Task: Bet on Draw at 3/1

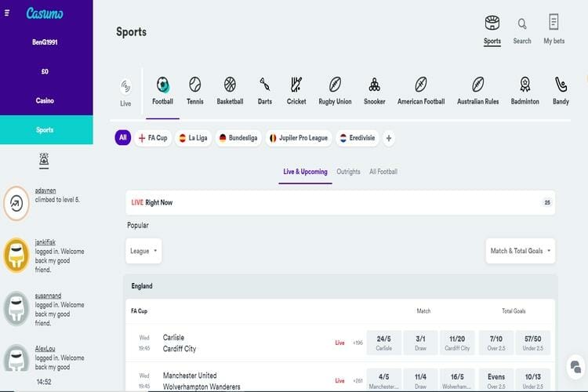Action: pyautogui.click(x=420, y=343)
